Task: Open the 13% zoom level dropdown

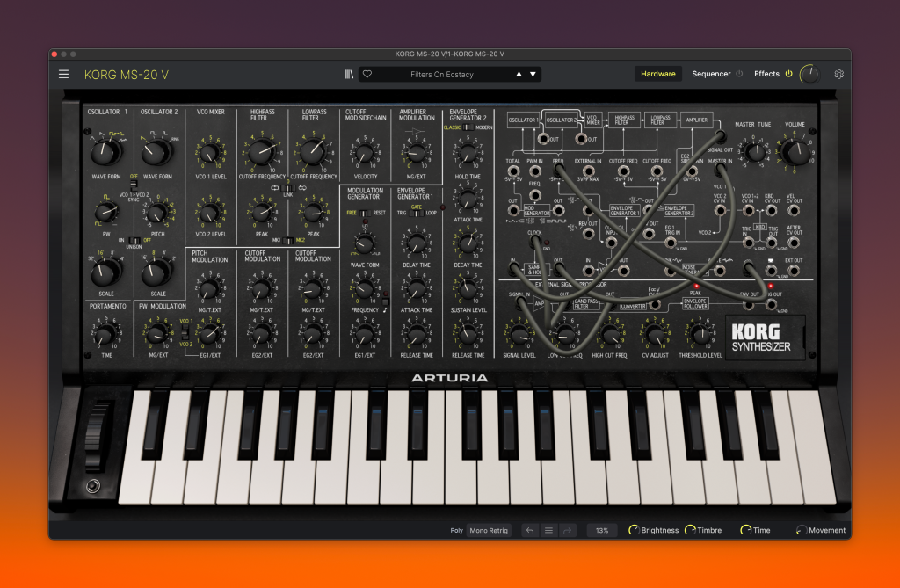Action: [602, 531]
